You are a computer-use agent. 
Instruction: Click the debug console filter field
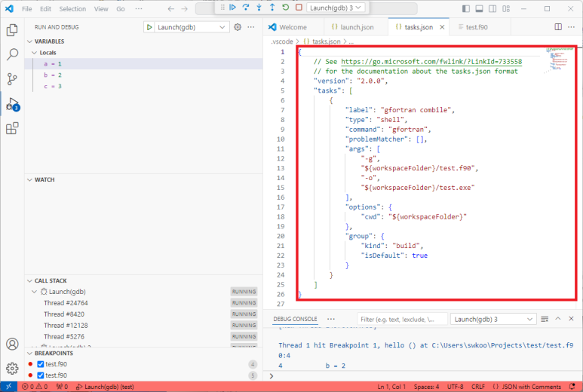[x=401, y=319]
